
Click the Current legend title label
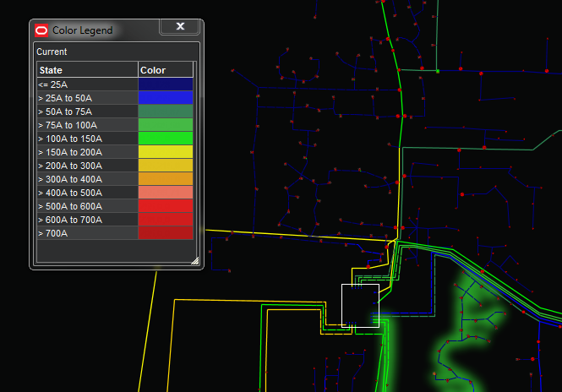click(x=52, y=52)
